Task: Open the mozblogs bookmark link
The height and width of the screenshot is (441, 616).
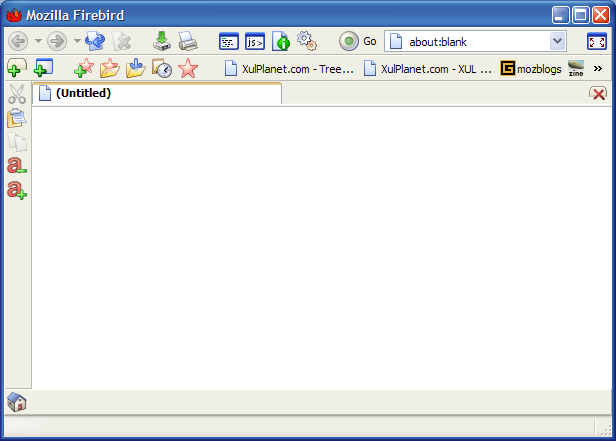Action: (x=531, y=68)
